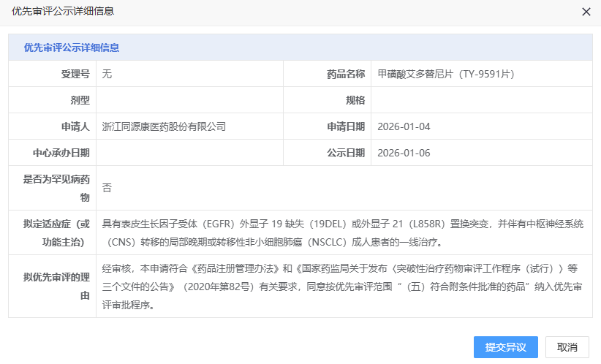Click the empty 规格 value cell

point(481,100)
